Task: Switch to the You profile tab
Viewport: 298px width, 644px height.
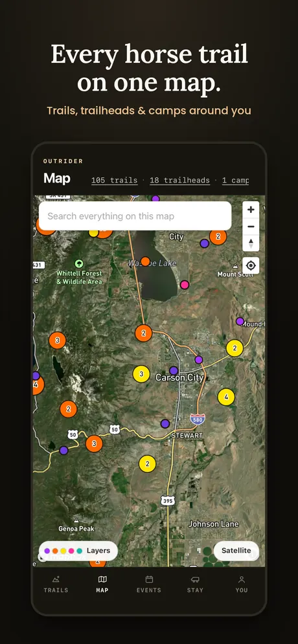Action: tap(242, 584)
